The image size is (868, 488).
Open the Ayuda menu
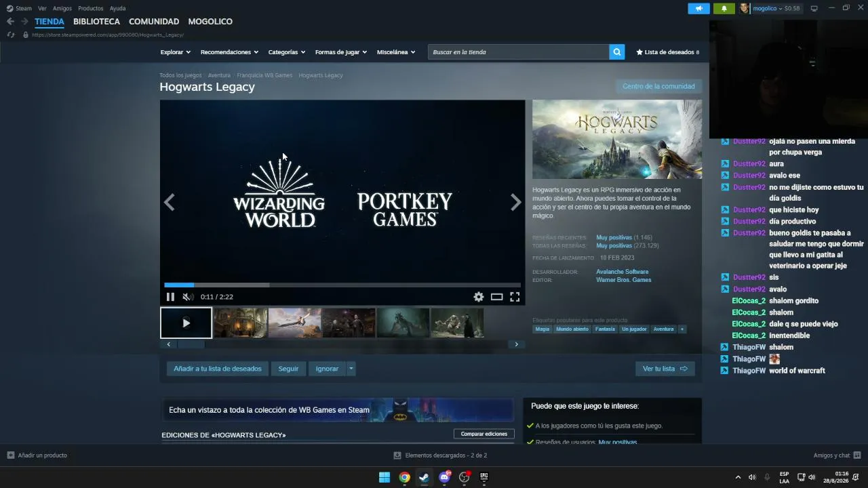[x=117, y=8]
